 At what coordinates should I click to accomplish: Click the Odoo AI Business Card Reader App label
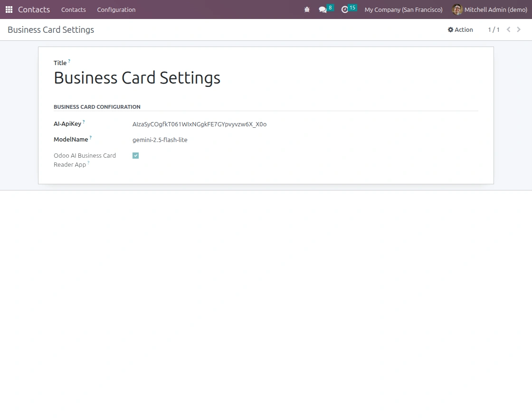85,160
